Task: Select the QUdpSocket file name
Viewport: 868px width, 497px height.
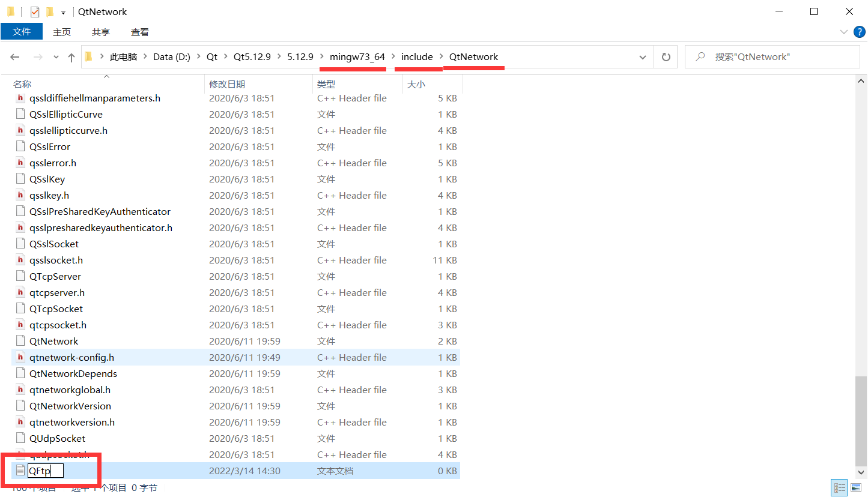Action: click(58, 438)
